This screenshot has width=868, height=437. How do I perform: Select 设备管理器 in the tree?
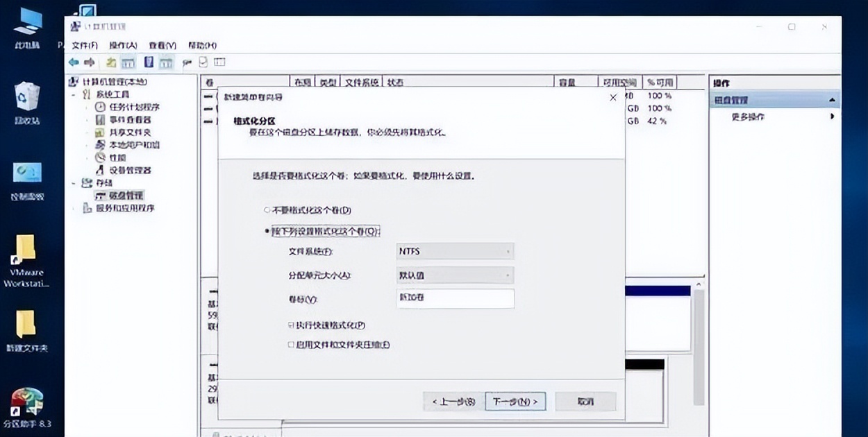[130, 170]
